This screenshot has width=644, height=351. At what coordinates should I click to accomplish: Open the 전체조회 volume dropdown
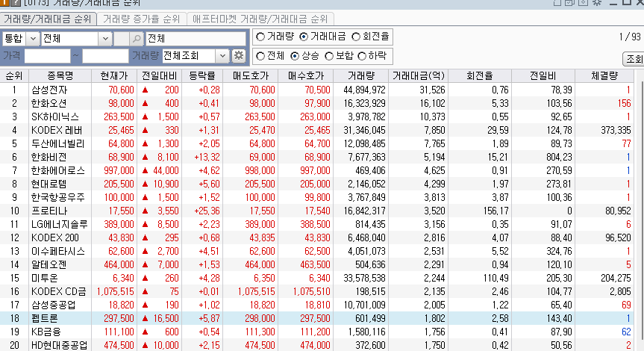(x=222, y=56)
